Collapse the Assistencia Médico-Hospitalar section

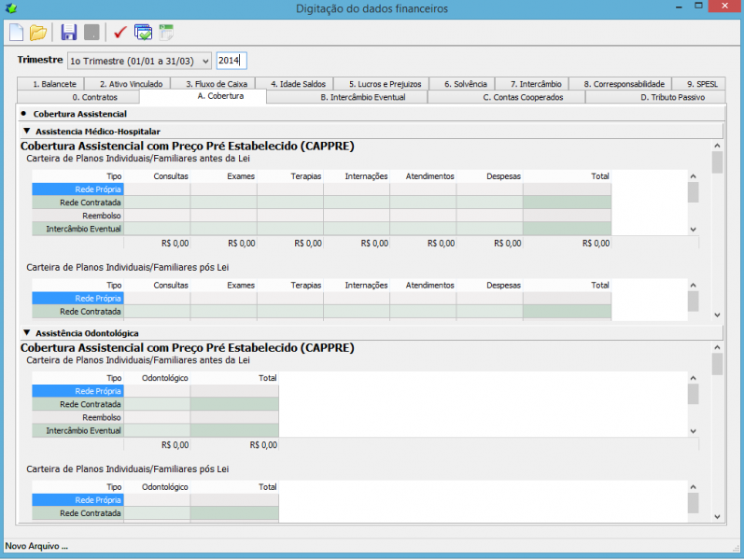tap(26, 131)
